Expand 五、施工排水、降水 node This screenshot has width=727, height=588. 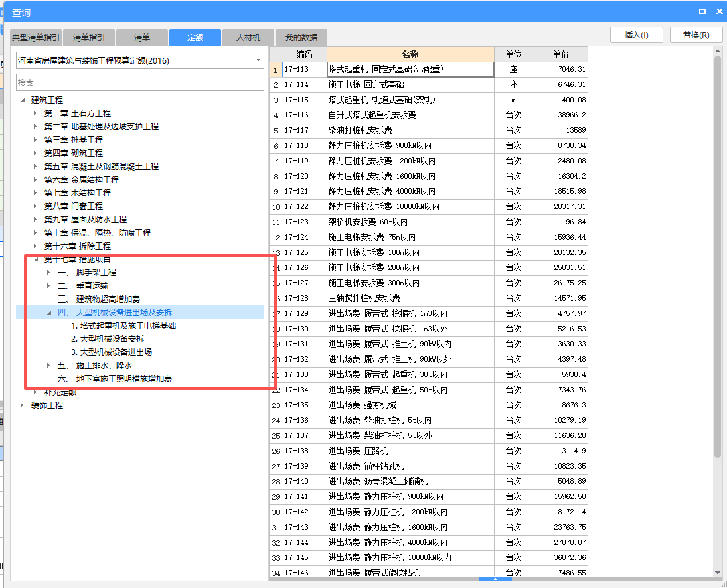coord(46,365)
